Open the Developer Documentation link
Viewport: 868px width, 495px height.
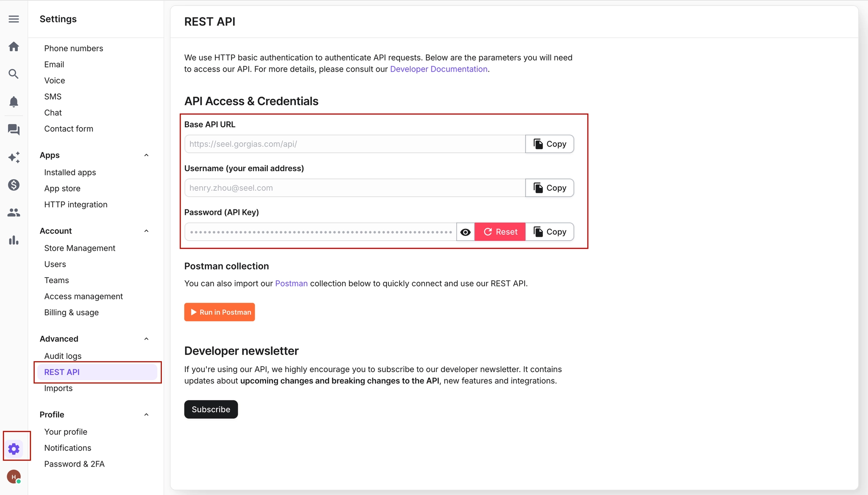pyautogui.click(x=439, y=69)
